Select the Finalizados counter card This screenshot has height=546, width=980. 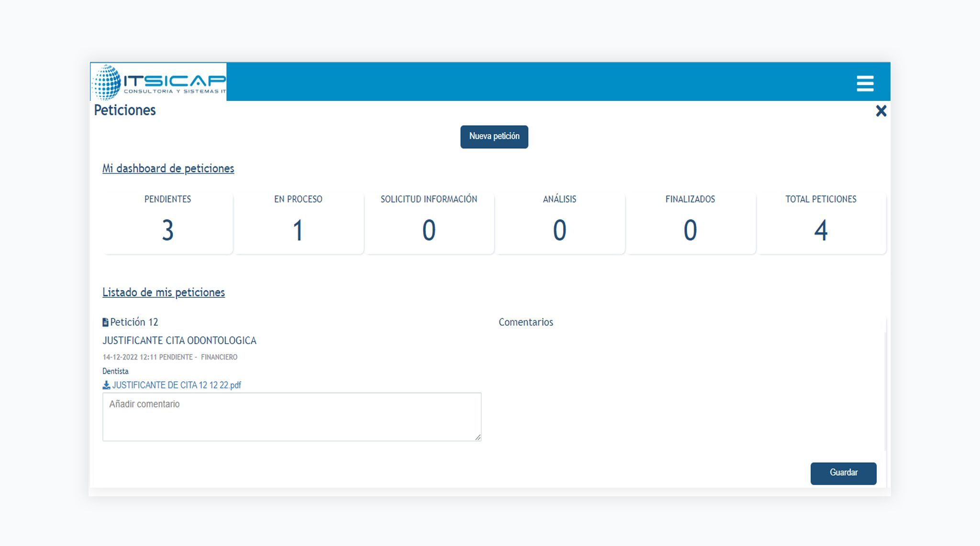pyautogui.click(x=690, y=222)
